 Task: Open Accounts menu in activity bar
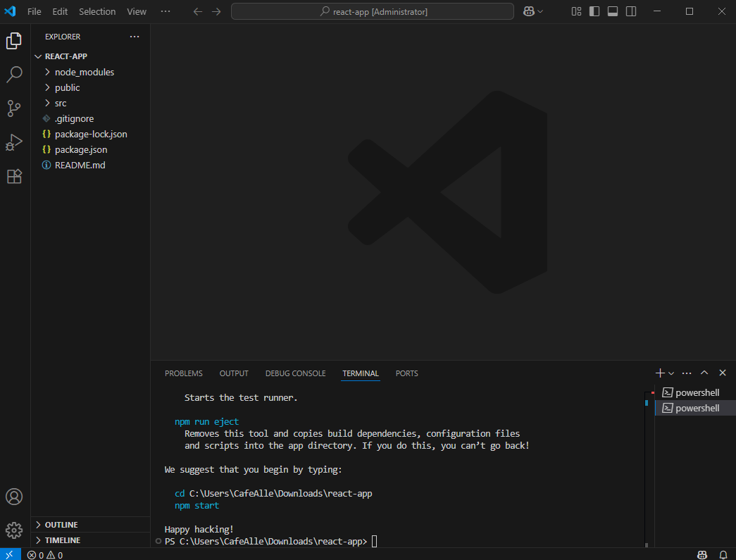[14, 496]
